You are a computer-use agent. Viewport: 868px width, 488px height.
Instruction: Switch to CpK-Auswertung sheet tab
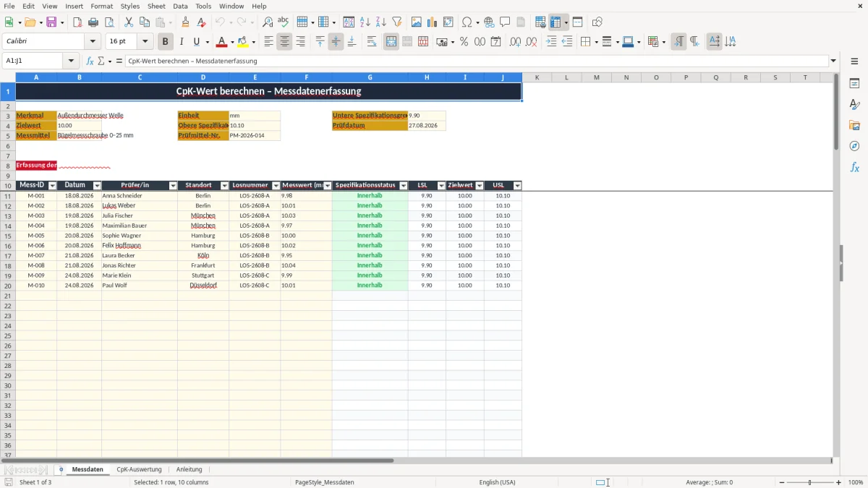tap(139, 469)
